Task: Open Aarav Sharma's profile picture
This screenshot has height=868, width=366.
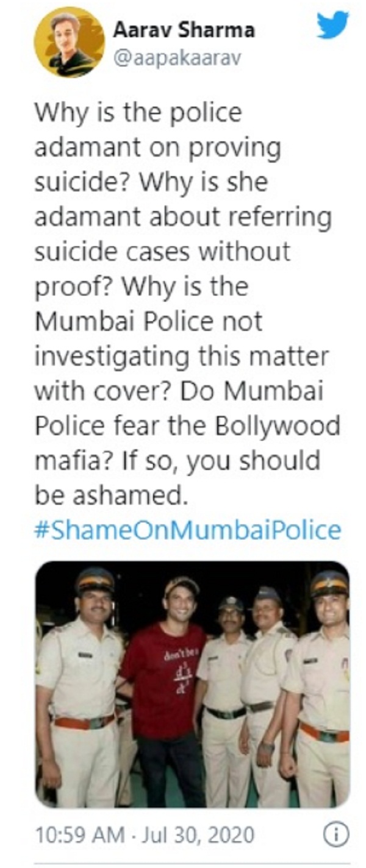Action: [69, 42]
